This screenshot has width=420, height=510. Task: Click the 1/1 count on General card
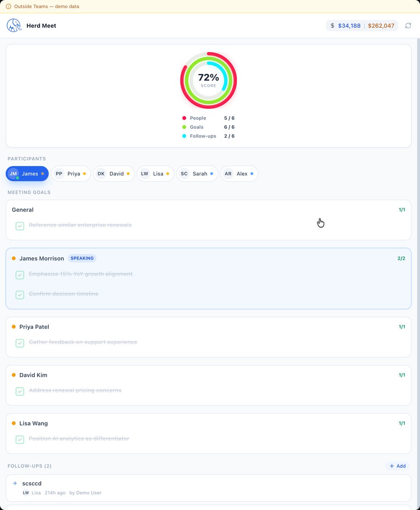point(402,210)
